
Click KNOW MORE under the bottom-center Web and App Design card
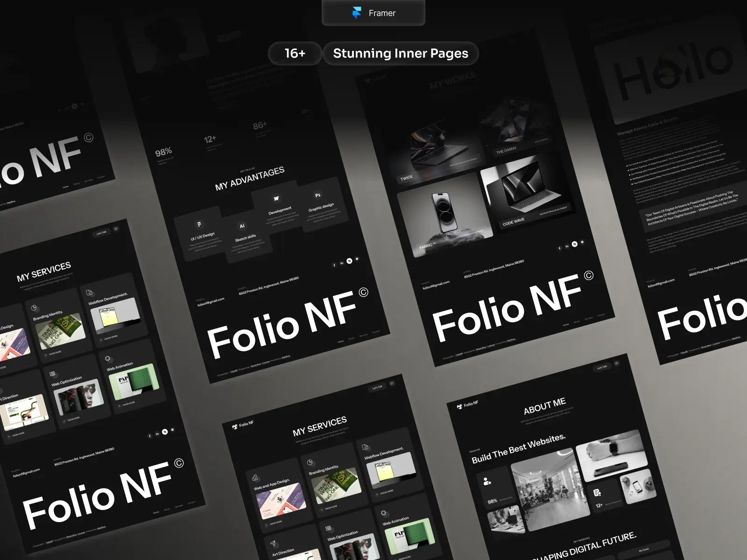(x=274, y=523)
